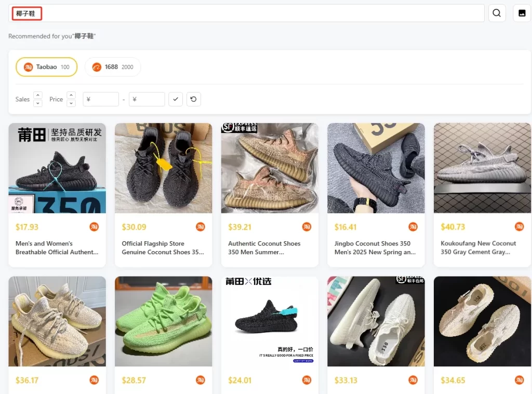
Task: Select the Taobao source tab
Action: pos(46,67)
